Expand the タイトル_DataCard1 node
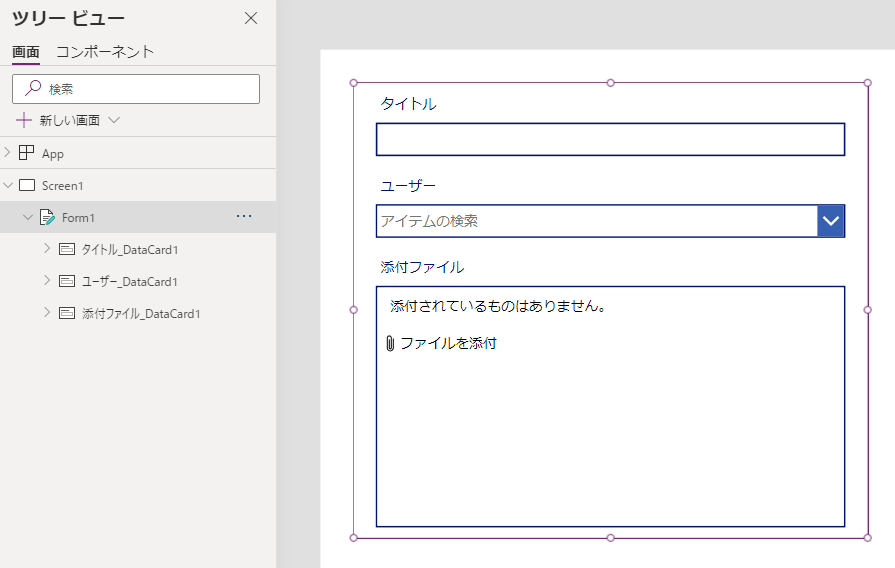 point(47,248)
